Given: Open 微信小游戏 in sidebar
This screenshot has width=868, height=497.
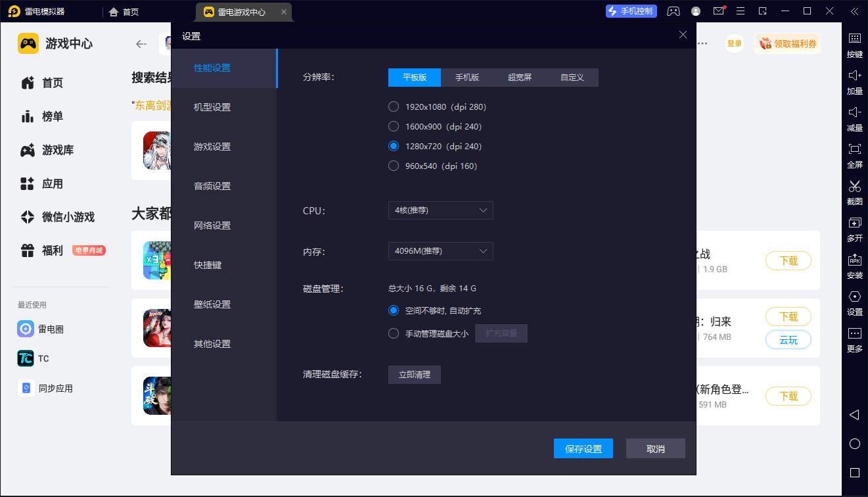Looking at the screenshot, I should 58,217.
